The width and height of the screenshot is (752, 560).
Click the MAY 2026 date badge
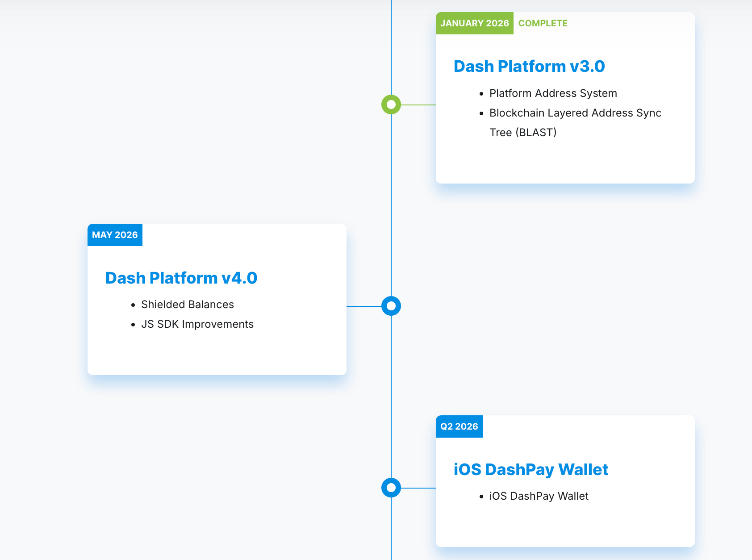point(115,235)
